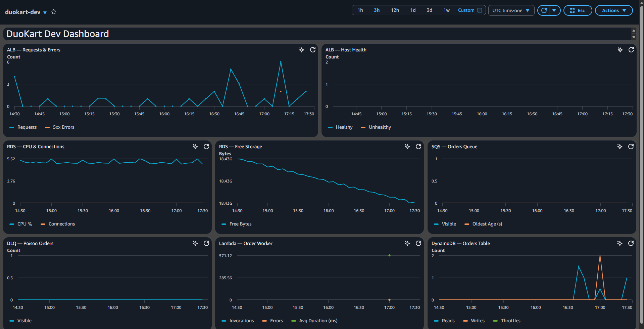Refresh the DynamoDB Orders Table widget
Viewport: 644px width, 329px height.
[631, 243]
